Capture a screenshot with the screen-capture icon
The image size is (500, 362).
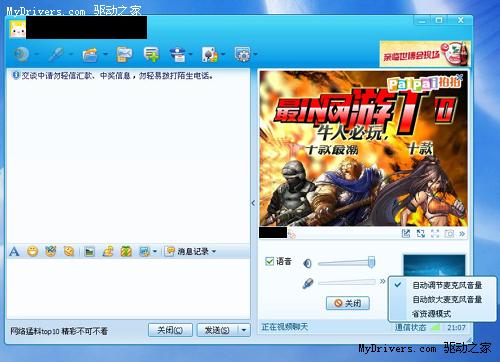pyautogui.click(x=145, y=251)
